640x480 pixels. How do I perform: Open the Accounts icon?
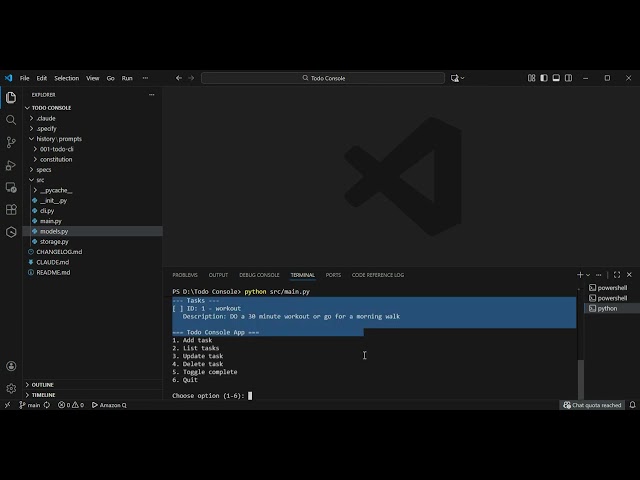pyautogui.click(x=11, y=366)
